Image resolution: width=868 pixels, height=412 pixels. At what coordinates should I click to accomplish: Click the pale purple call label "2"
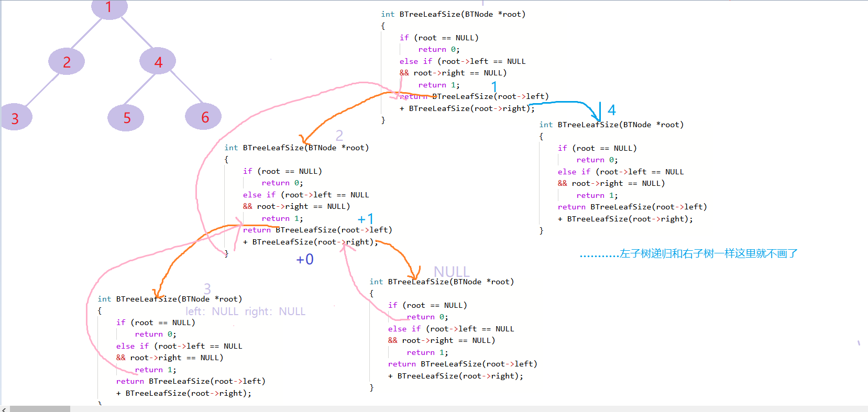(339, 136)
